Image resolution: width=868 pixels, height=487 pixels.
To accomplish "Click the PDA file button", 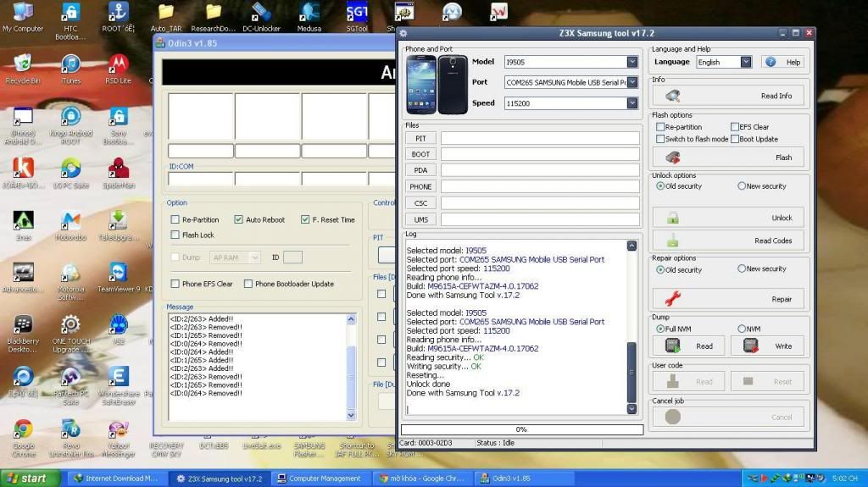I will coord(420,170).
